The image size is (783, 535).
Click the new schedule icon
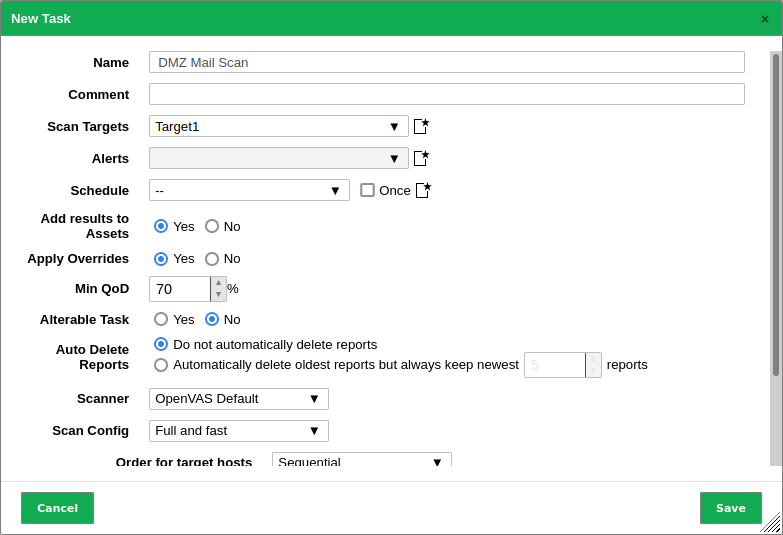coord(423,190)
